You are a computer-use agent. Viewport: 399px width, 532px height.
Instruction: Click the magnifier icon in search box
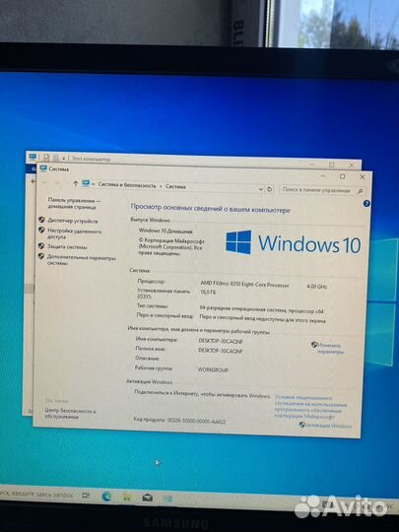click(x=360, y=191)
